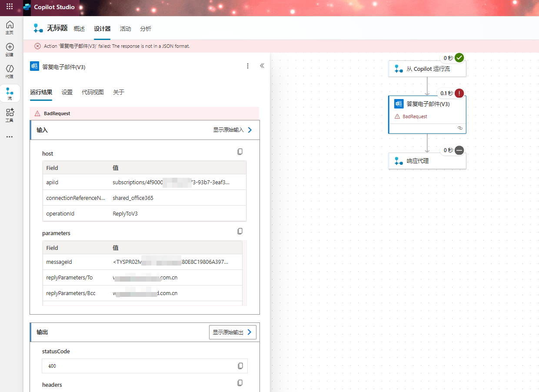
Task: Click the 无标题 flow title
Action: pos(57,28)
